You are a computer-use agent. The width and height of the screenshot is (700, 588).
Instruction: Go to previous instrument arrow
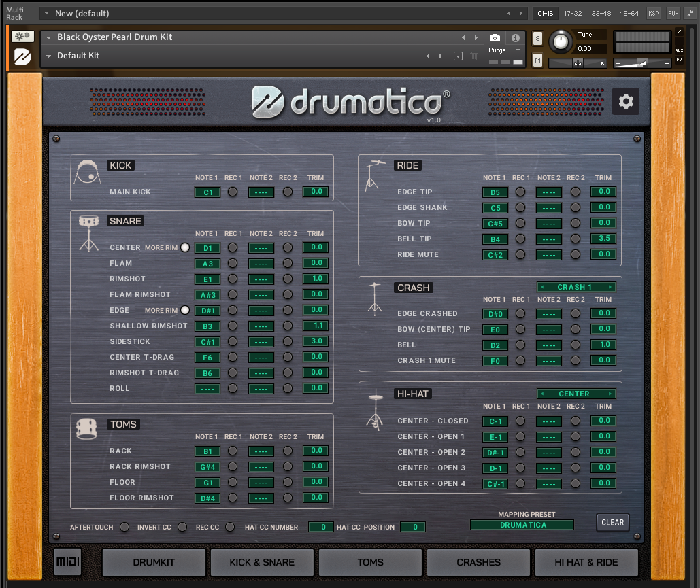[463, 38]
